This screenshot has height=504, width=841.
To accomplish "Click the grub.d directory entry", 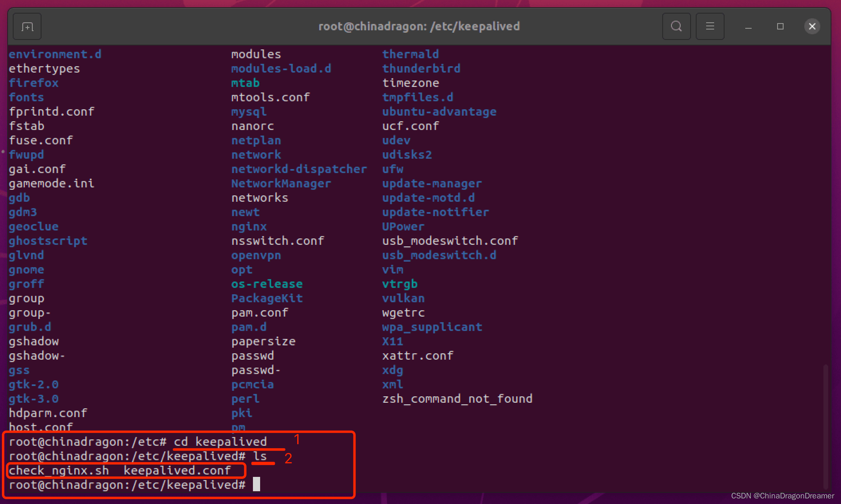I will pyautogui.click(x=30, y=327).
